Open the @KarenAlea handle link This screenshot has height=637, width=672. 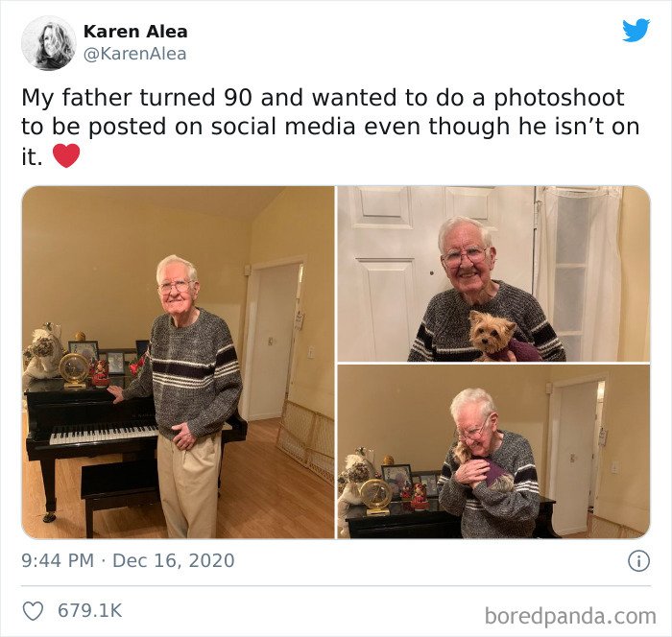134,54
